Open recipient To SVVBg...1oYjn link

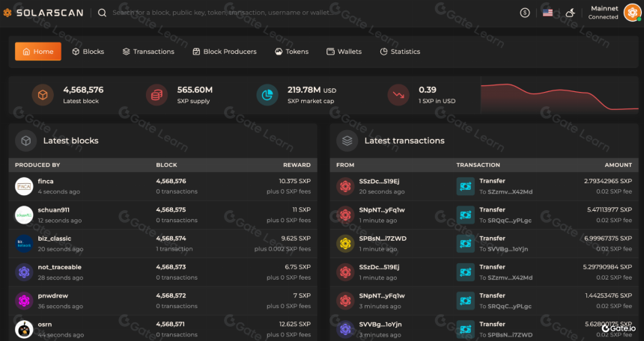pyautogui.click(x=503, y=249)
